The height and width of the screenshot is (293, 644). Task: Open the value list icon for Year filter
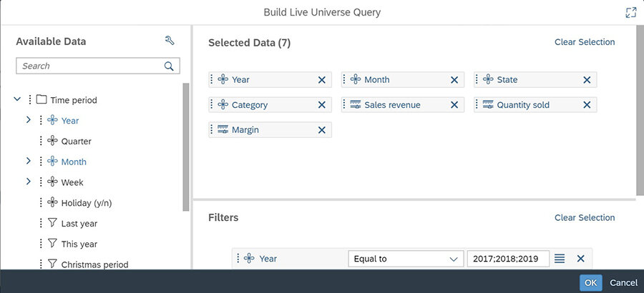click(560, 259)
